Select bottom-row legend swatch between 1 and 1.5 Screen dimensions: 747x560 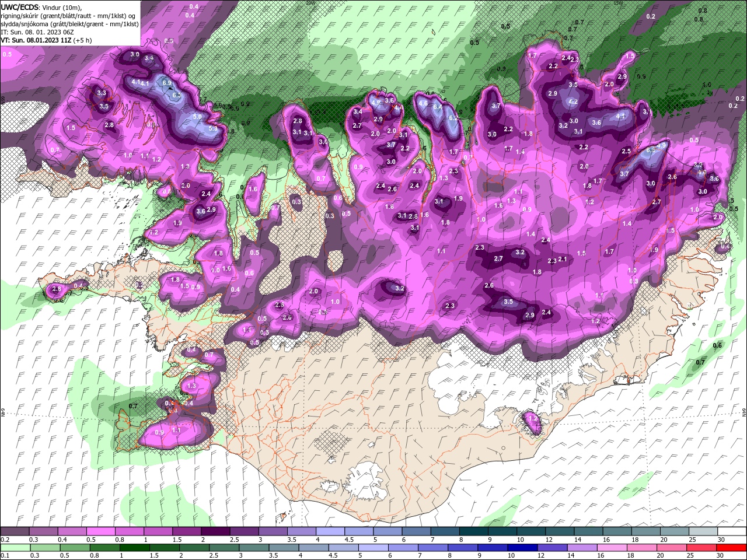click(134, 548)
